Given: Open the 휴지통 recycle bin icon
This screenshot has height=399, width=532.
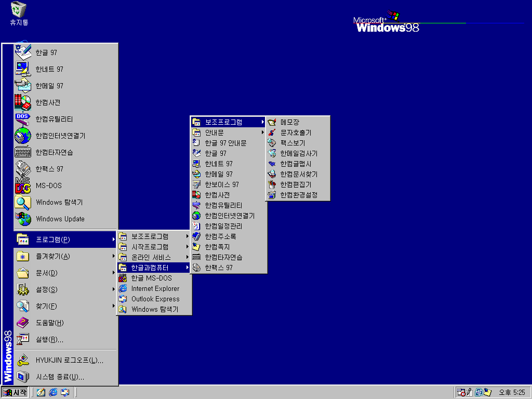Looking at the screenshot, I should pyautogui.click(x=19, y=14).
